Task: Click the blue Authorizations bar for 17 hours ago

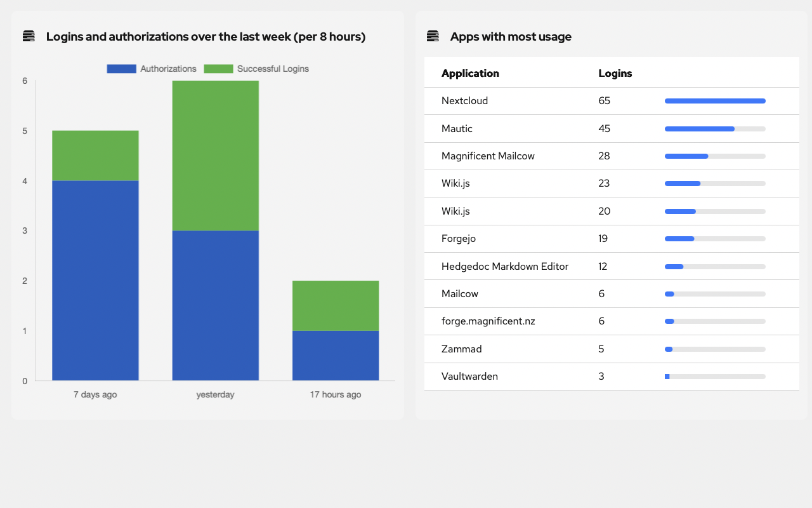Action: (336, 356)
